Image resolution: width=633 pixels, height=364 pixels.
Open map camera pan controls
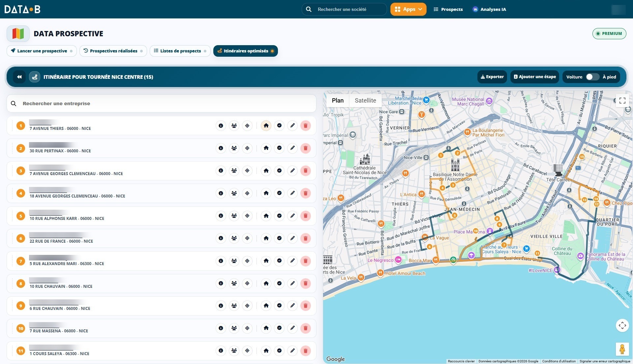(622, 326)
